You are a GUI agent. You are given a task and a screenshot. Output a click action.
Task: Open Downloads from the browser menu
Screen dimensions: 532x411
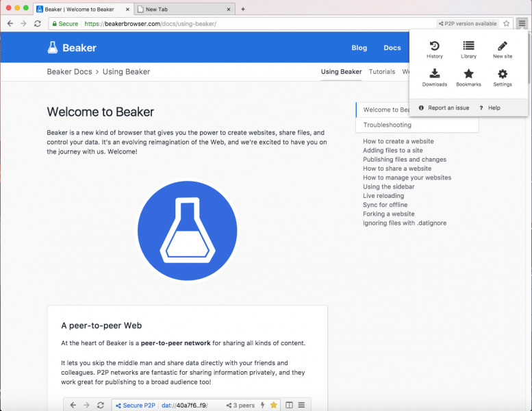pos(434,77)
